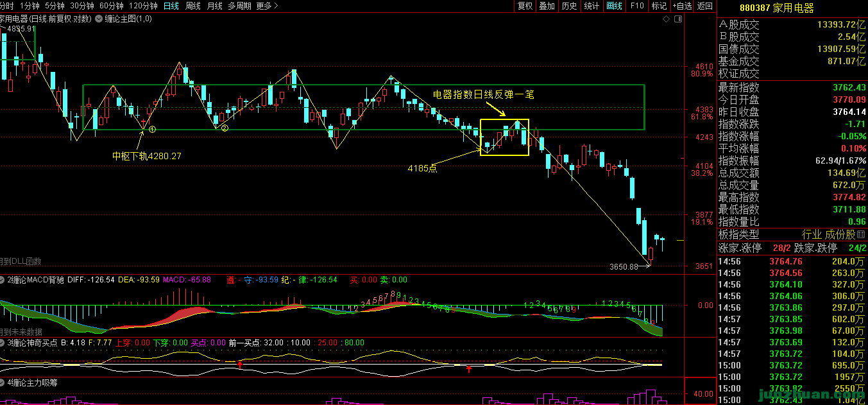Select the 国债成交 row

click(x=792, y=49)
